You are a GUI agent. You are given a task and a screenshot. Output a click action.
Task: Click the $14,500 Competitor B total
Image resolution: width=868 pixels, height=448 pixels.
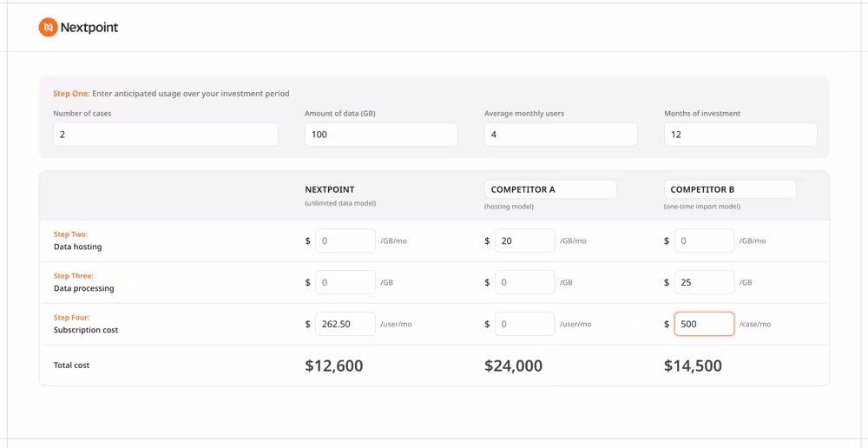tap(693, 366)
